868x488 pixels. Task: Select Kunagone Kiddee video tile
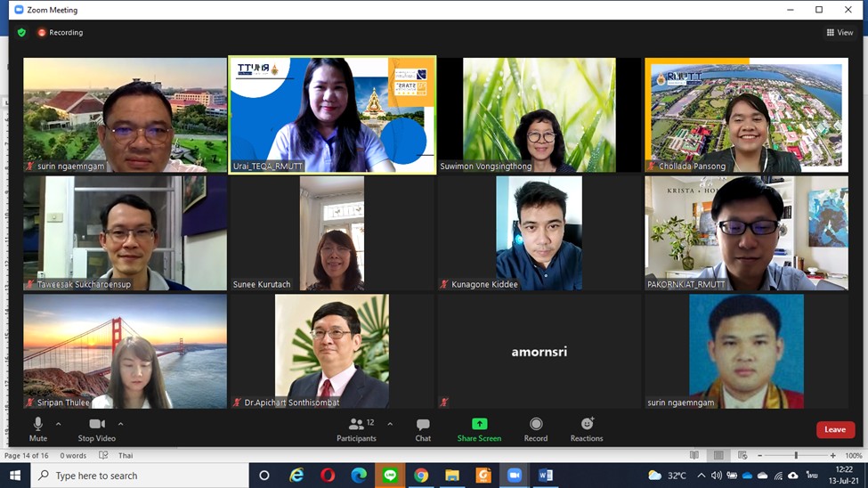(x=539, y=232)
